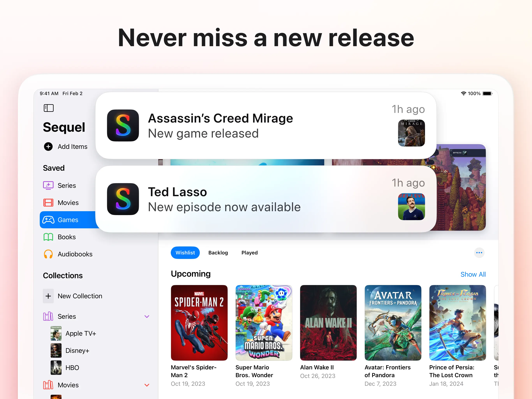
Task: Switch to the Played tab
Action: click(x=249, y=253)
